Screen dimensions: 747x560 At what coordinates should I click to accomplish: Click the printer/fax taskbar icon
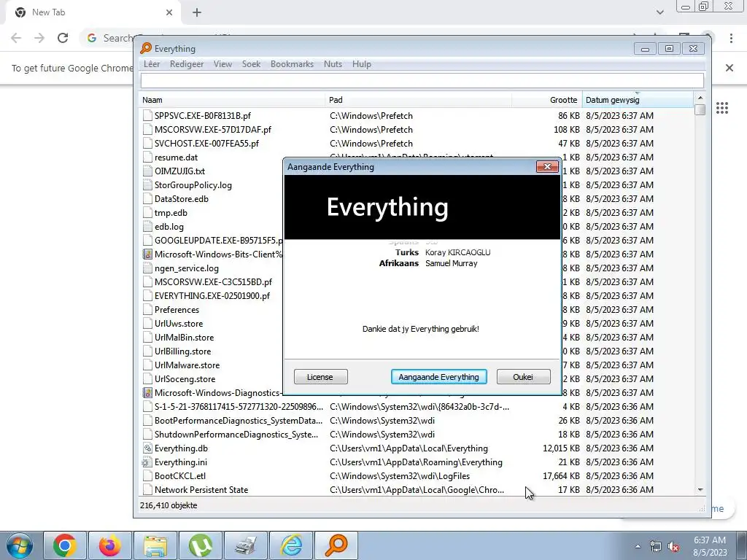click(x=246, y=545)
